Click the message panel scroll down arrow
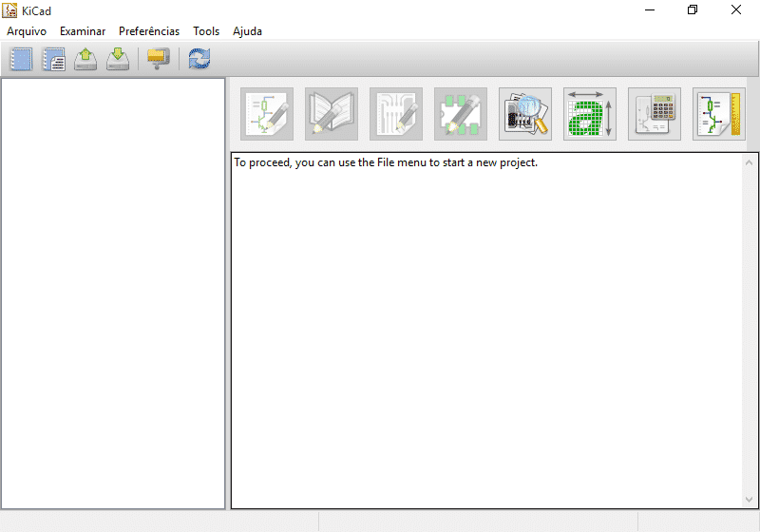Viewport: 760px width, 532px height. pos(749,500)
